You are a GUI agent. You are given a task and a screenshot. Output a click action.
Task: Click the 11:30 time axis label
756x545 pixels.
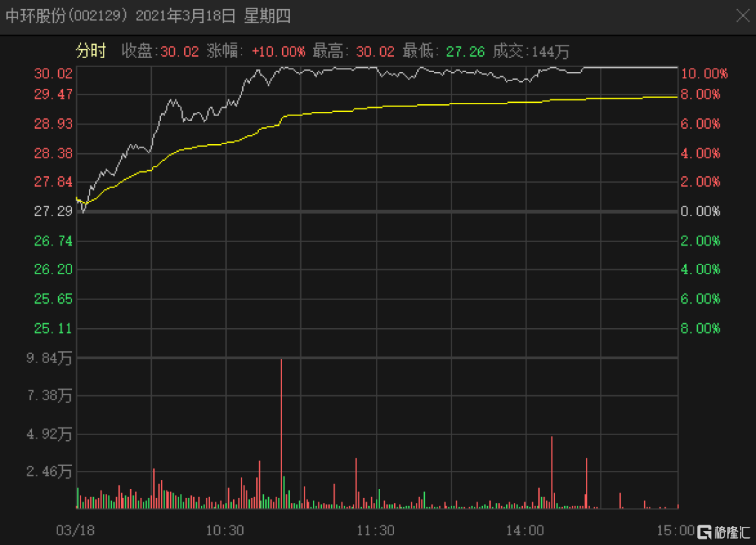(376, 530)
